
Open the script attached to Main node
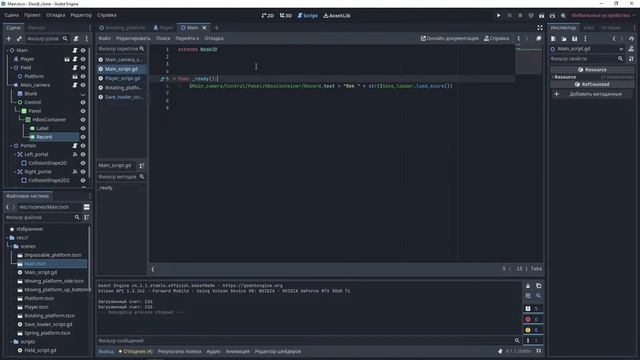[x=75, y=50]
